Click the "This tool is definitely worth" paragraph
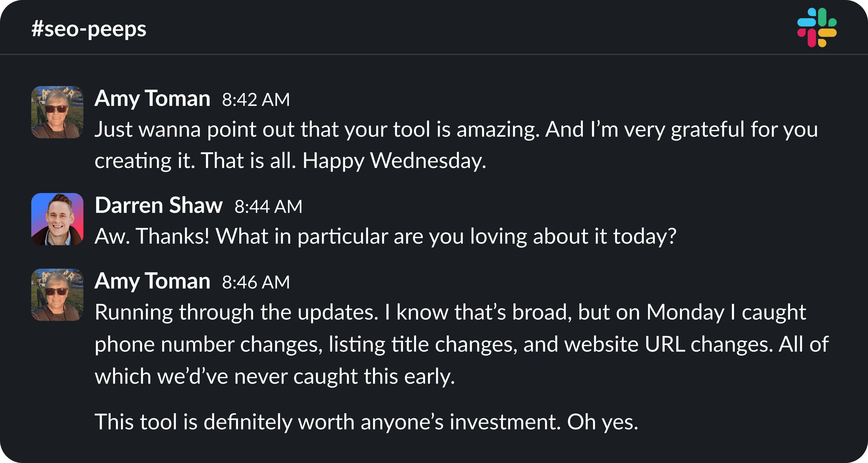The image size is (868, 463). pyautogui.click(x=366, y=422)
